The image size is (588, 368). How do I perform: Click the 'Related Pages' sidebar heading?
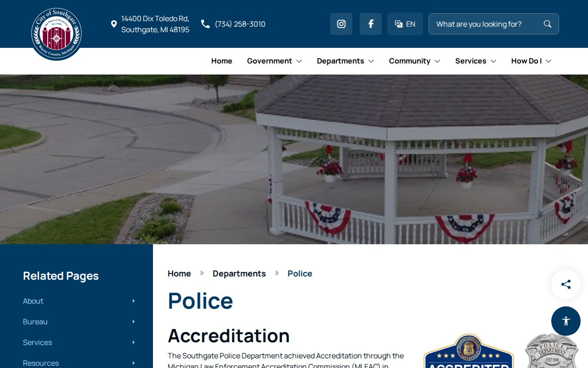click(61, 276)
